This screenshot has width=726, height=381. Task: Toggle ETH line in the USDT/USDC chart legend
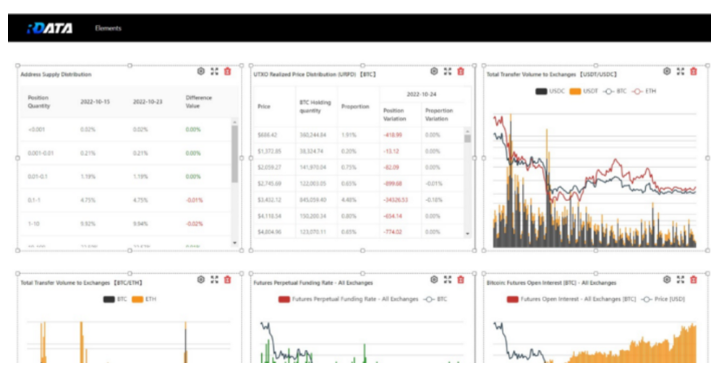[x=644, y=91]
